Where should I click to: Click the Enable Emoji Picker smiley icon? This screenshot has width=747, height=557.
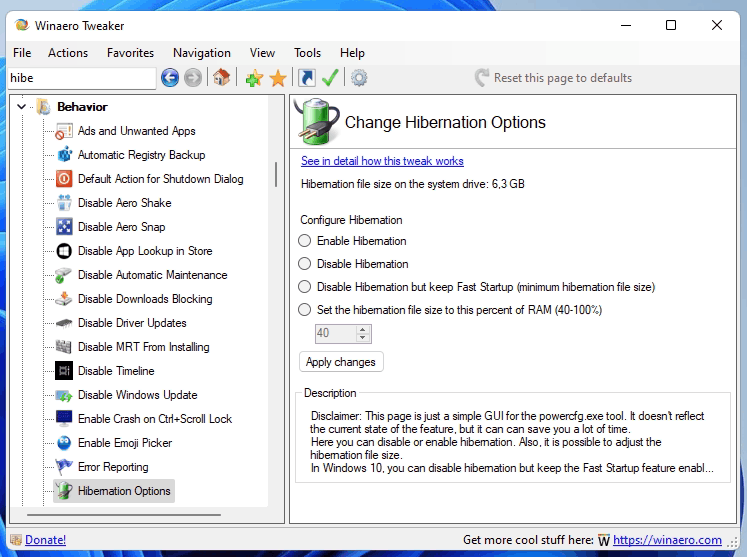click(x=64, y=443)
